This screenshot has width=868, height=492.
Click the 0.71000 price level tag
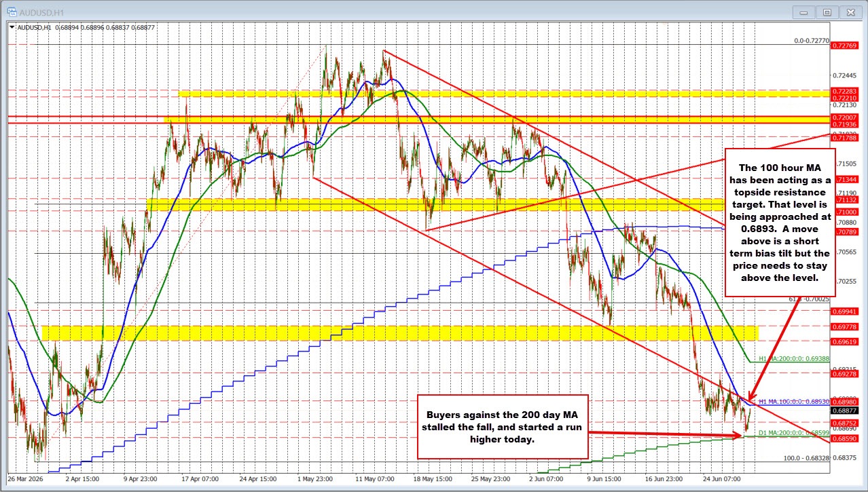[846, 212]
